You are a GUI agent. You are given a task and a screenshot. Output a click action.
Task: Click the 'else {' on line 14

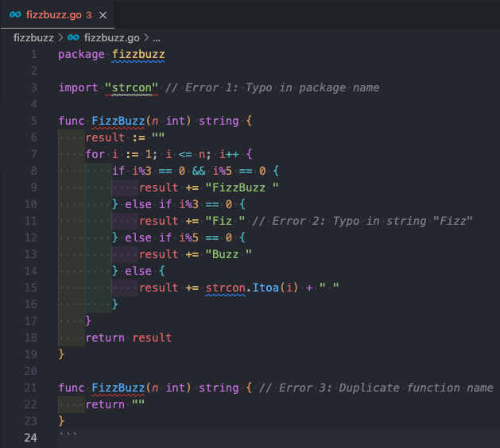[145, 271]
